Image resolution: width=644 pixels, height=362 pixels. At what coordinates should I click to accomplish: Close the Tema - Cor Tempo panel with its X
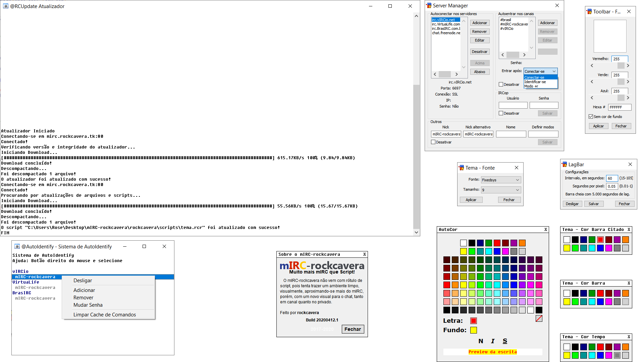(629, 337)
